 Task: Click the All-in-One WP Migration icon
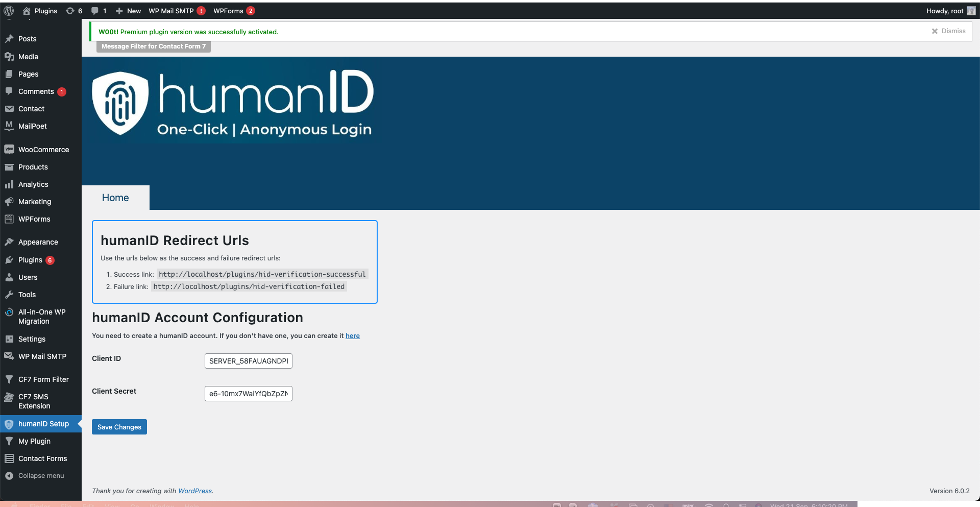point(9,312)
